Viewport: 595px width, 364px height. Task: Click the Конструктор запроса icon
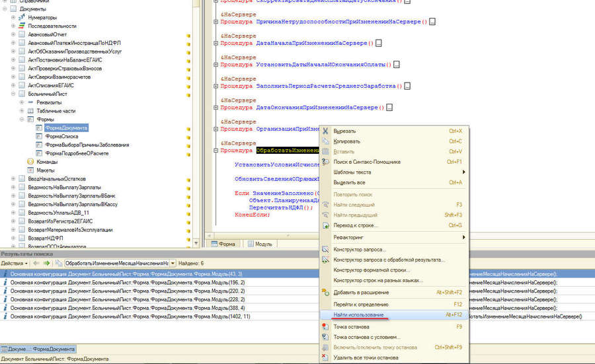click(x=325, y=249)
